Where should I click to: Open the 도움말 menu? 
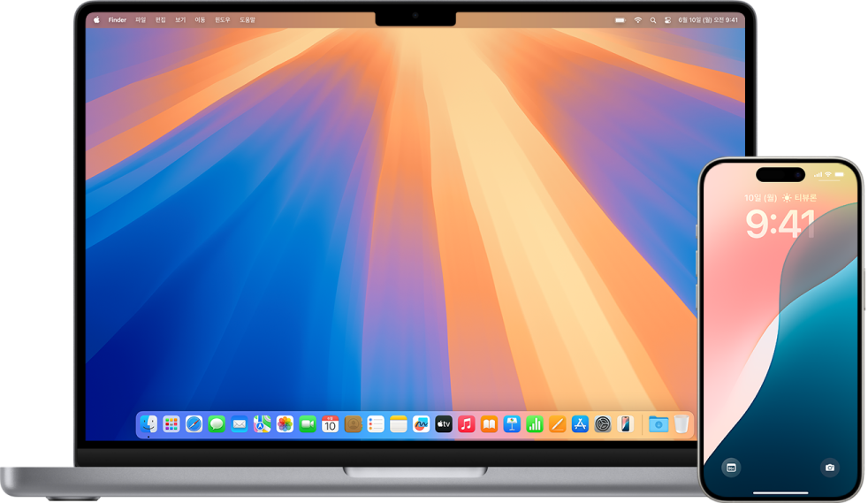(247, 20)
